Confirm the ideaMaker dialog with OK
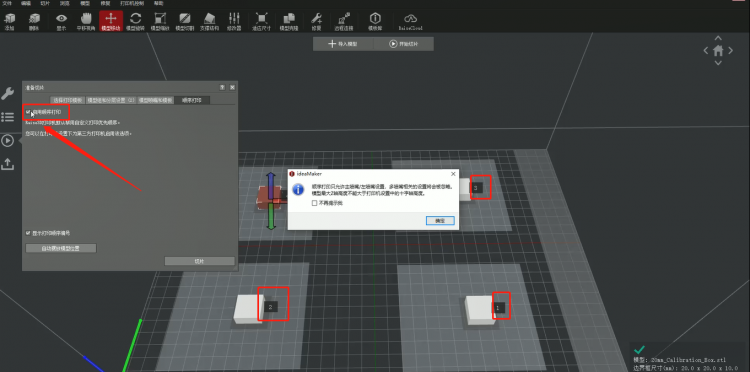This screenshot has height=372, width=750. 440,221
